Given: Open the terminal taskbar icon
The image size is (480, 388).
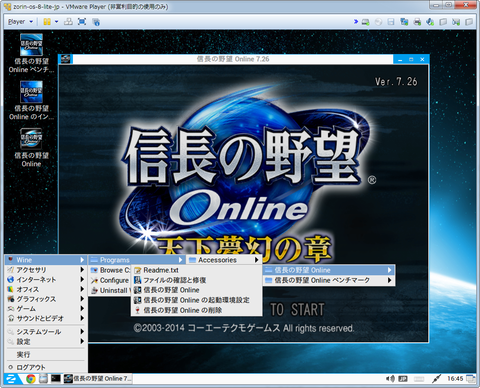Looking at the screenshot, I should click(56, 379).
